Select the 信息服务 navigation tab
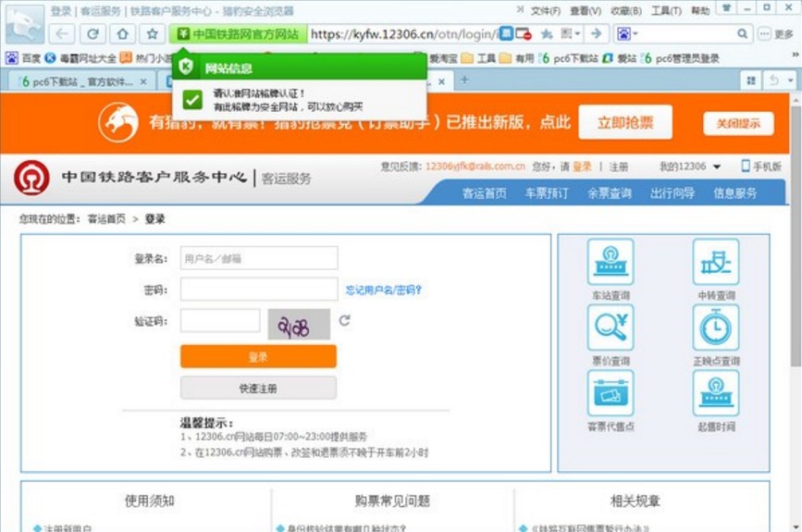Viewport: 802px width, 532px height. click(734, 192)
